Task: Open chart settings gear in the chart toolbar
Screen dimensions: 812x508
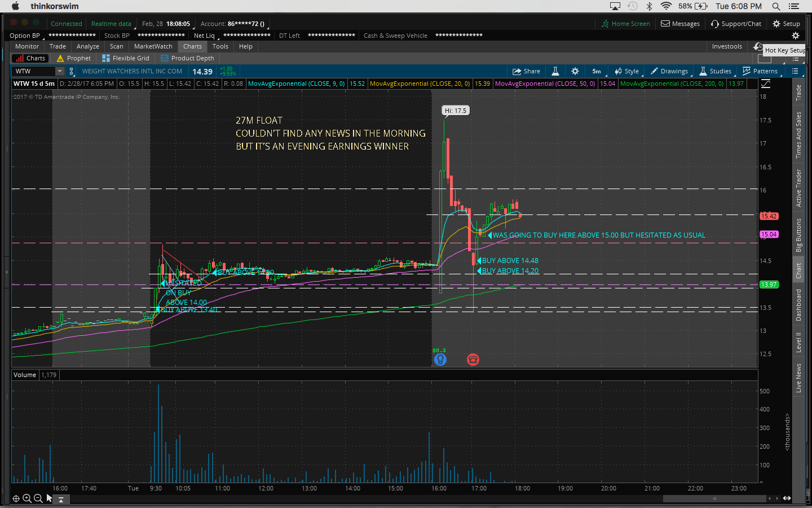Action: (x=575, y=71)
